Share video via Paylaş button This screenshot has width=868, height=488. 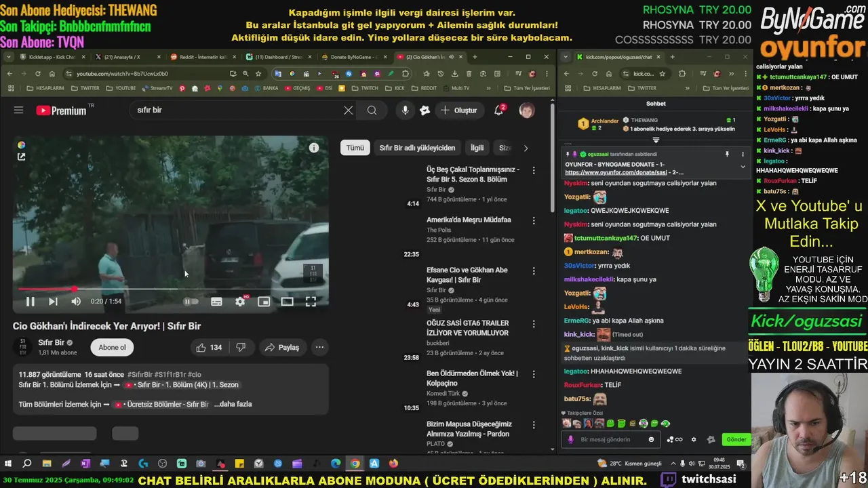282,347
